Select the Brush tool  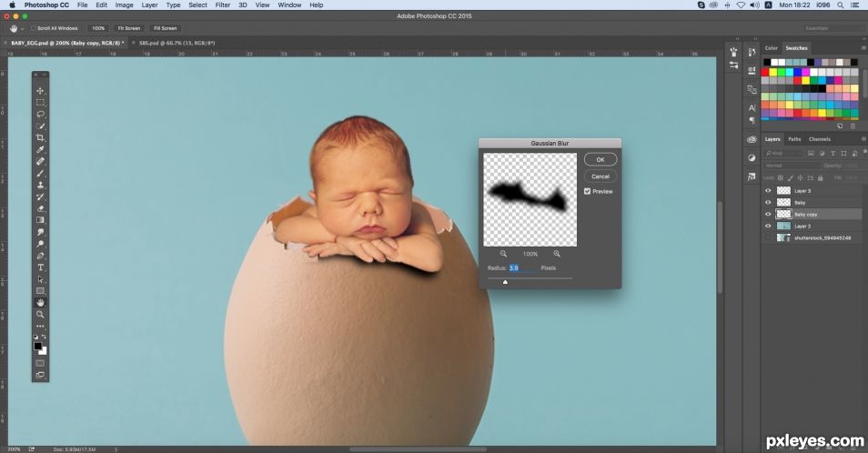coord(40,173)
